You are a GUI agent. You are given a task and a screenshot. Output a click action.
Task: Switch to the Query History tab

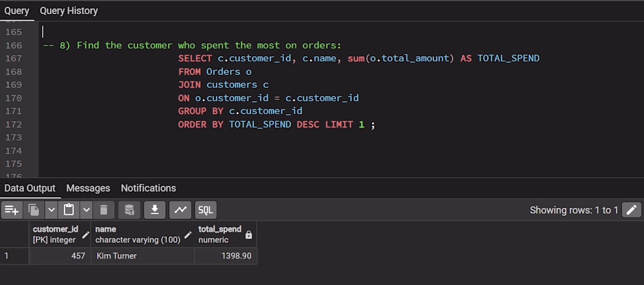pos(68,11)
